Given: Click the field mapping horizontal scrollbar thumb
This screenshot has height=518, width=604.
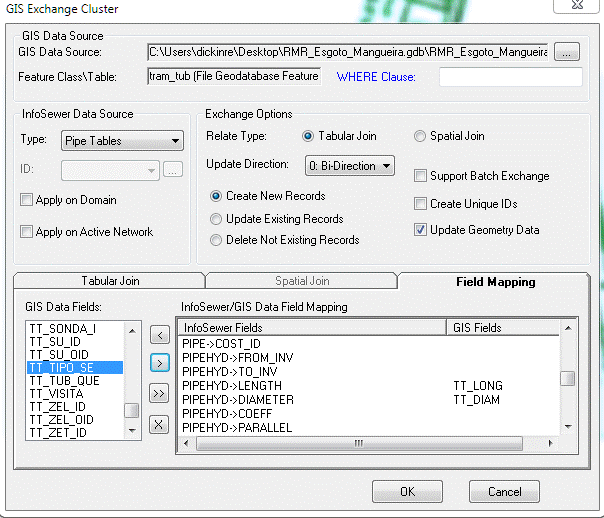Looking at the screenshot, I should 359,443.
